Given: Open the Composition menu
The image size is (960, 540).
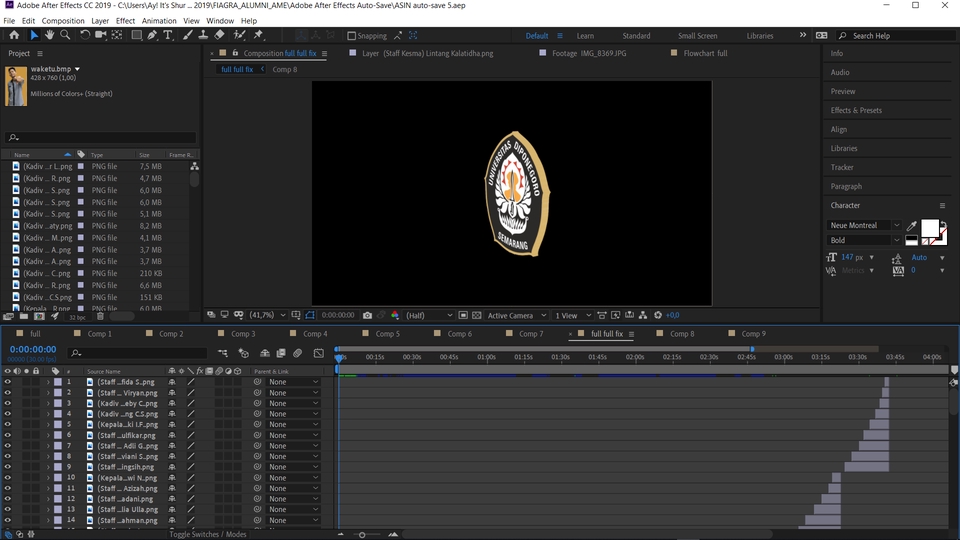Looking at the screenshot, I should point(63,21).
